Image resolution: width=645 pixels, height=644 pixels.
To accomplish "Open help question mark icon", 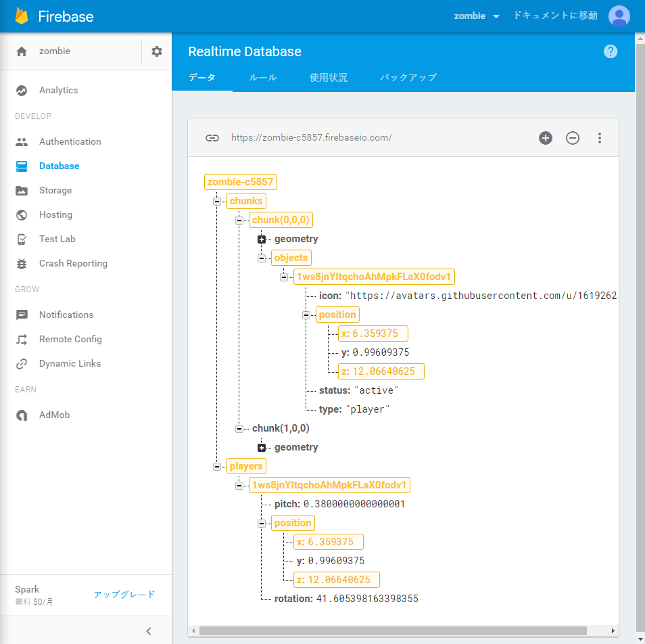I will [x=611, y=51].
